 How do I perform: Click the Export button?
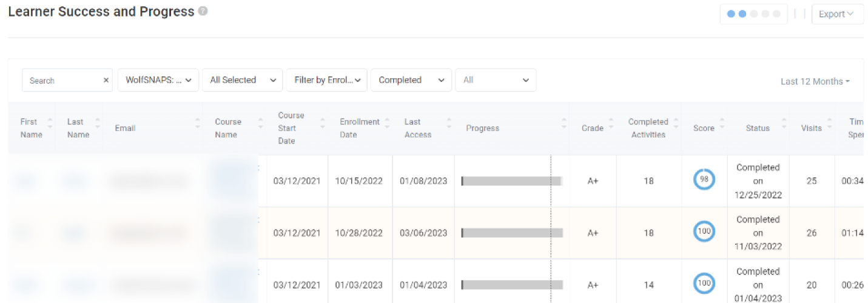click(x=836, y=14)
